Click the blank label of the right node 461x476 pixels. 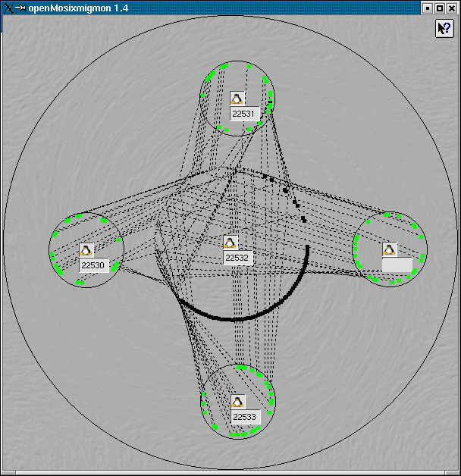coord(397,265)
